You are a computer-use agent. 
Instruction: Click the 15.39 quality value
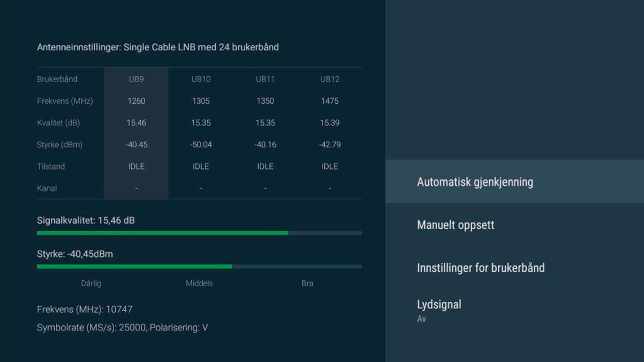(x=329, y=123)
